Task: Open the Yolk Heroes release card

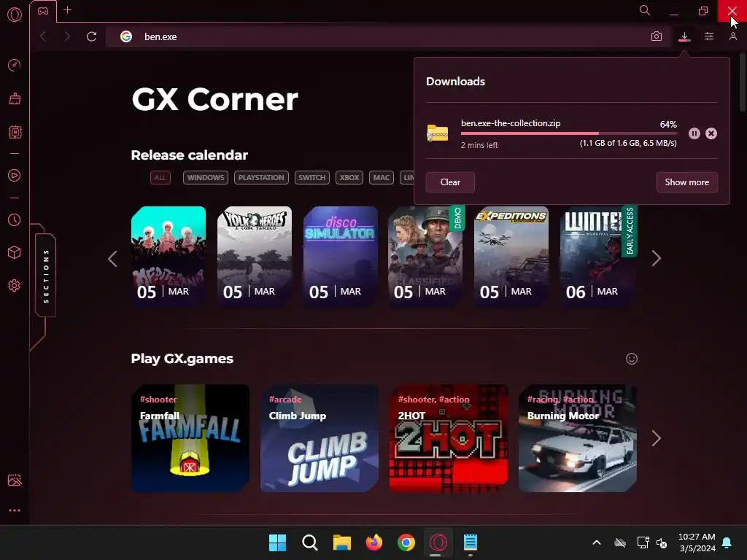Action: point(255,256)
